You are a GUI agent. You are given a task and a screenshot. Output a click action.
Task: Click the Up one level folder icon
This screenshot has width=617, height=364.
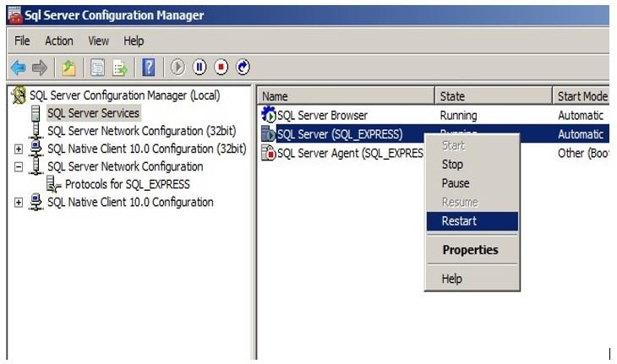point(68,67)
